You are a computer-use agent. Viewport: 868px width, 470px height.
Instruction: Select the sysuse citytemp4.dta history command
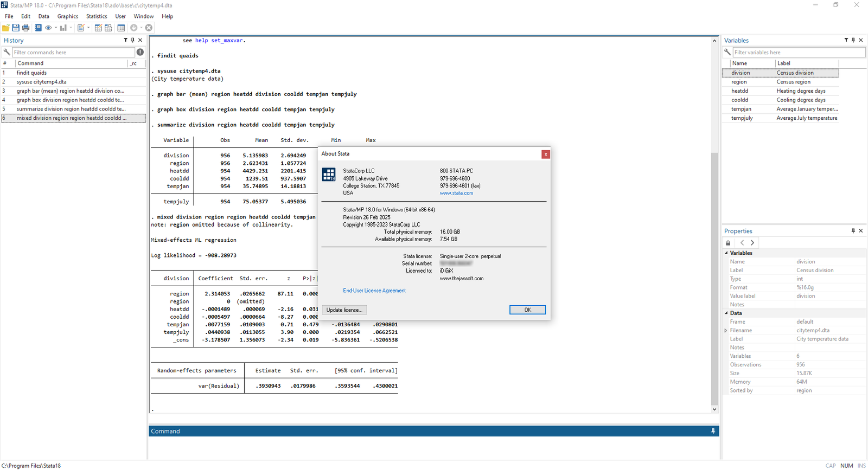pos(73,82)
